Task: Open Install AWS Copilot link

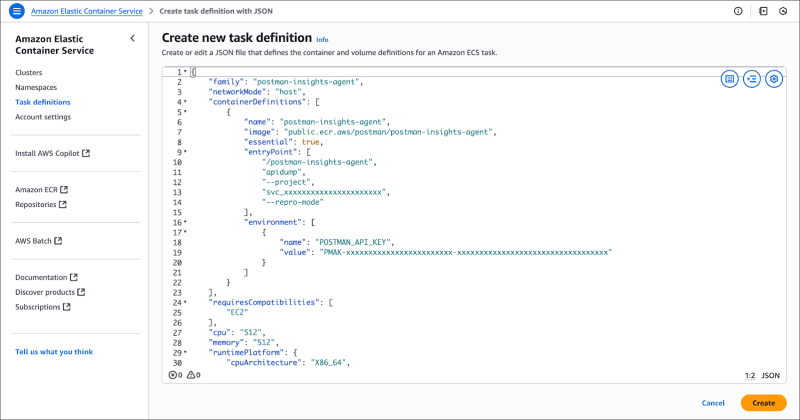Action: click(47, 153)
